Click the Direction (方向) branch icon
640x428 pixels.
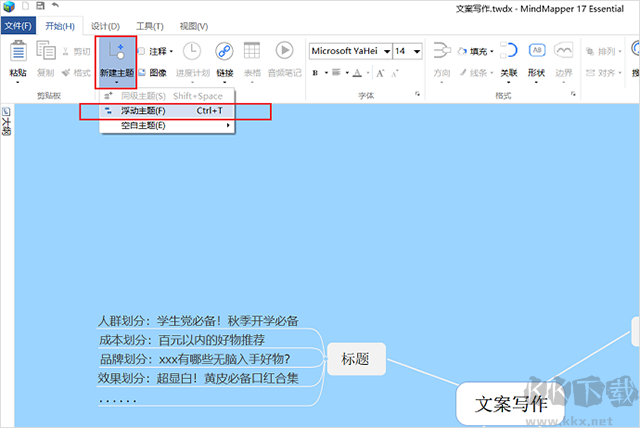point(442,51)
